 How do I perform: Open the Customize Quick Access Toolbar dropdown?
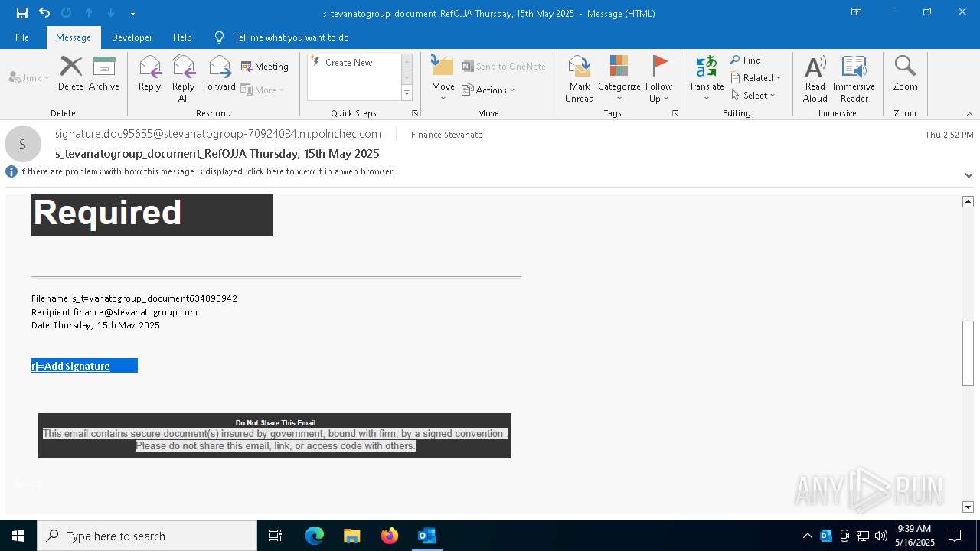coord(132,13)
